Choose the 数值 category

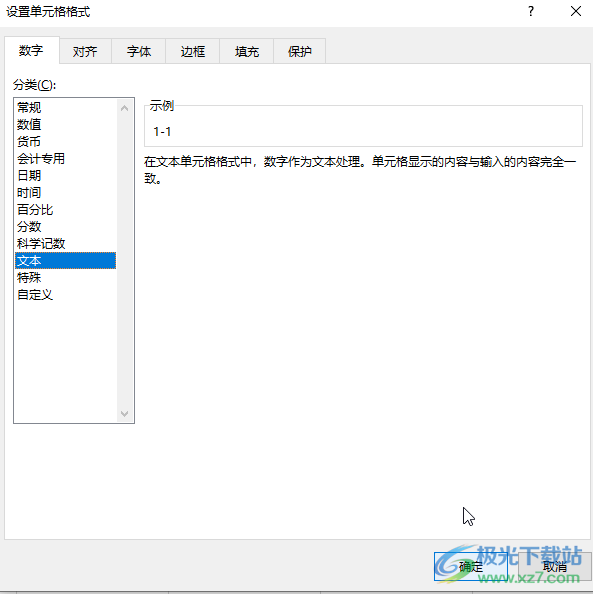(65, 125)
